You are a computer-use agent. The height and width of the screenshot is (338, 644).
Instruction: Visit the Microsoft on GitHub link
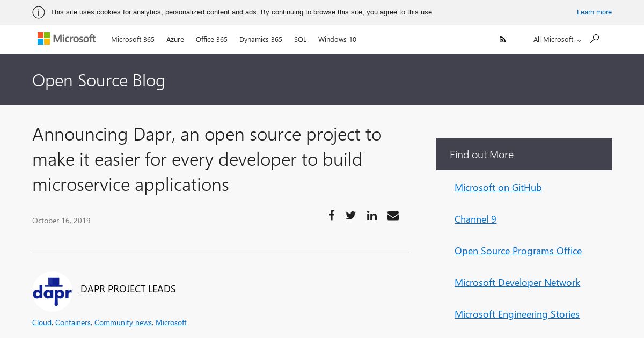point(498,187)
